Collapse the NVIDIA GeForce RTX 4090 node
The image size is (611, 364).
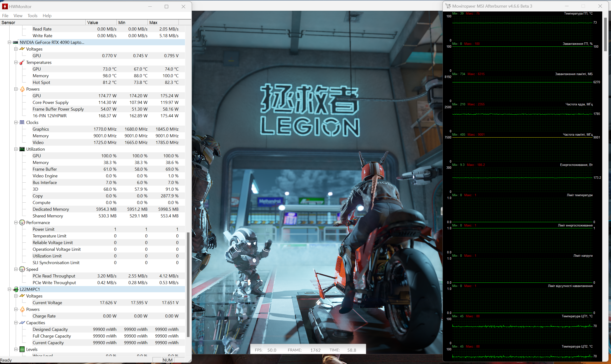coord(9,42)
